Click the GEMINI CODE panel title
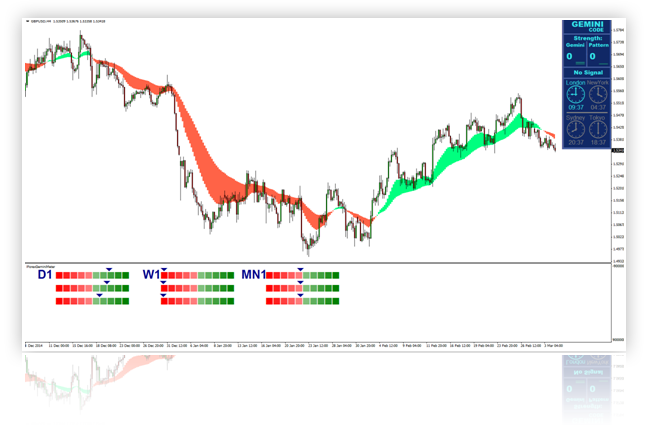This screenshot has height=430, width=648. [x=588, y=26]
